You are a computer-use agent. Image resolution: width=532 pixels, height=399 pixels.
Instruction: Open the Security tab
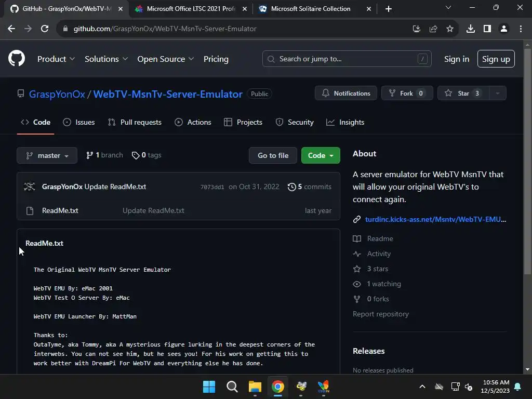click(295, 122)
